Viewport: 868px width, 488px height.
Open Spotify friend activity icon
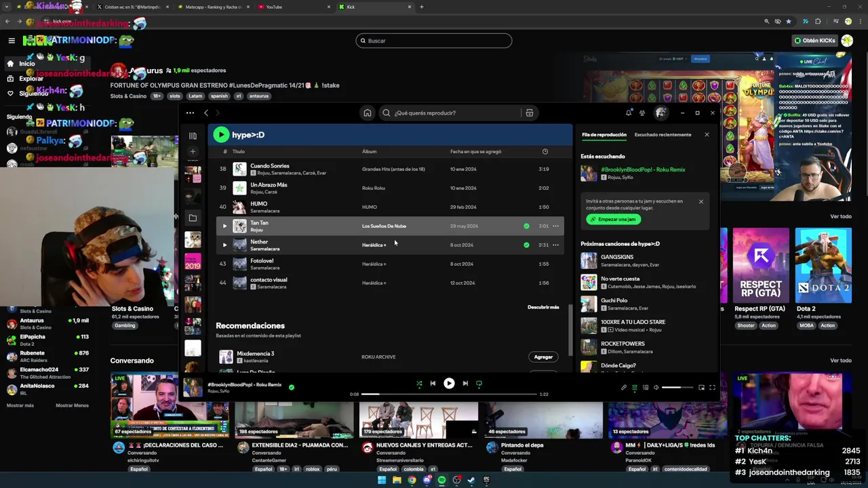pos(642,113)
